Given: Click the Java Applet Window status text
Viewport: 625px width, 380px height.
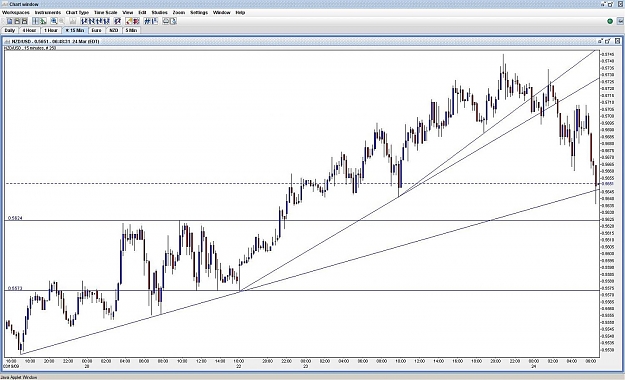Looking at the screenshot, I should point(19,377).
